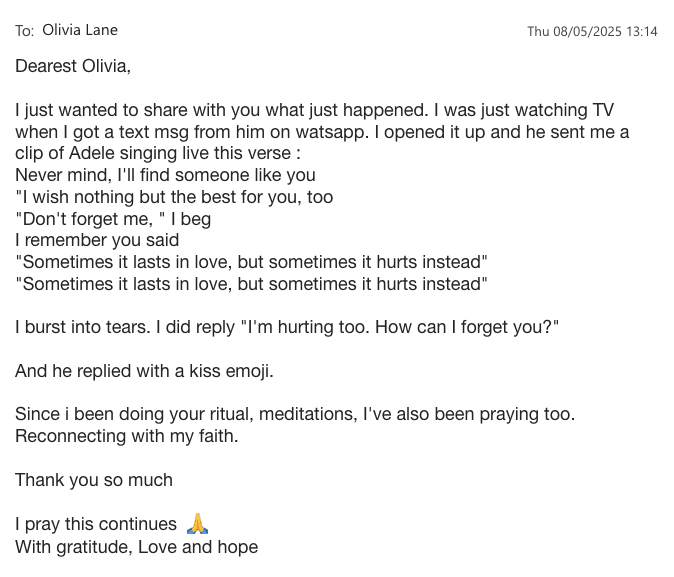674x577 pixels.
Task: Click the text "Thank you so much"
Action: [94, 480]
